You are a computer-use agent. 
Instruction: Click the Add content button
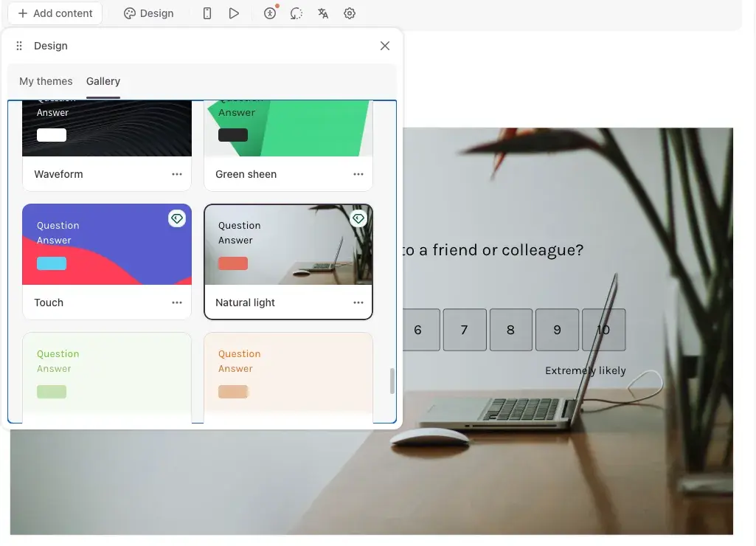[54, 13]
